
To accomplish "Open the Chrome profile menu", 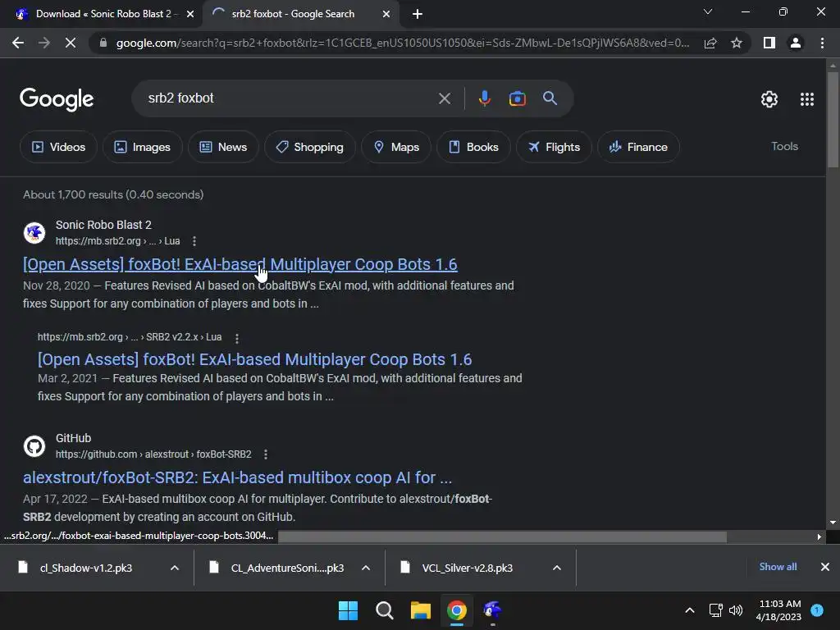I will pos(796,43).
